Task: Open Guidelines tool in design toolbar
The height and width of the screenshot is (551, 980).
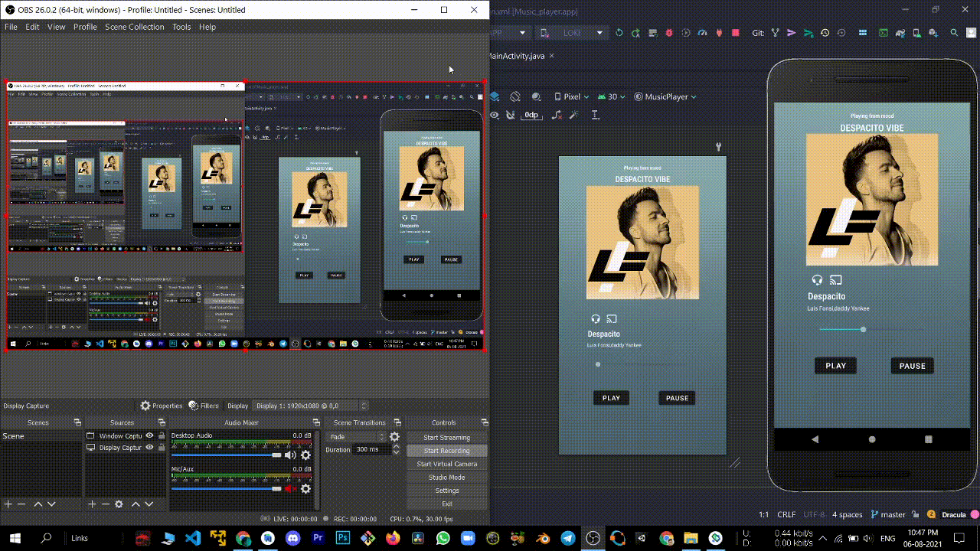Action: [594, 115]
